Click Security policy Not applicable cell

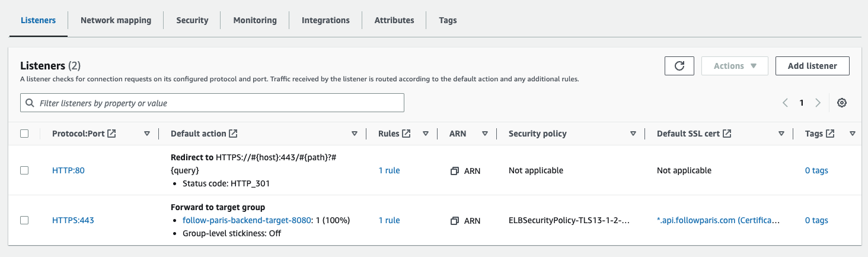(536, 170)
